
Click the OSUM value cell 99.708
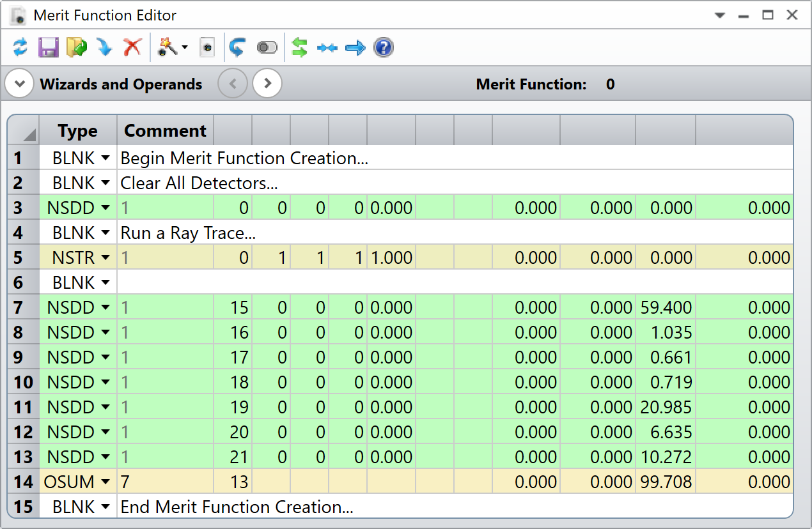[x=666, y=482]
